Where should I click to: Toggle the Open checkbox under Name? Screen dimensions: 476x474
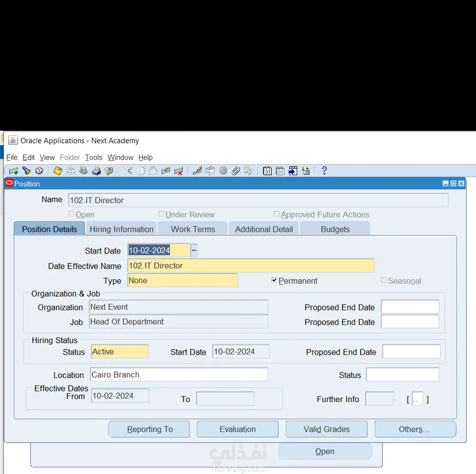71,214
